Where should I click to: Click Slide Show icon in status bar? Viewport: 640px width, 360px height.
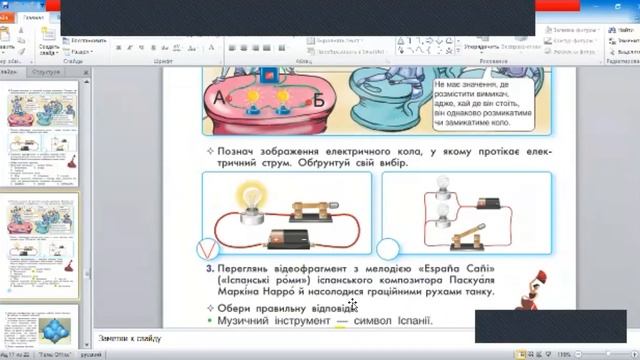(x=548, y=355)
